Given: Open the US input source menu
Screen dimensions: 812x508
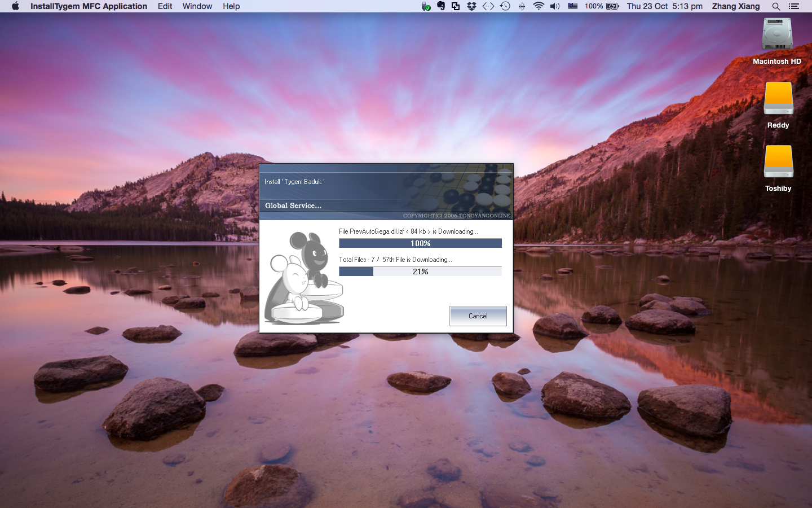Looking at the screenshot, I should click(572, 6).
